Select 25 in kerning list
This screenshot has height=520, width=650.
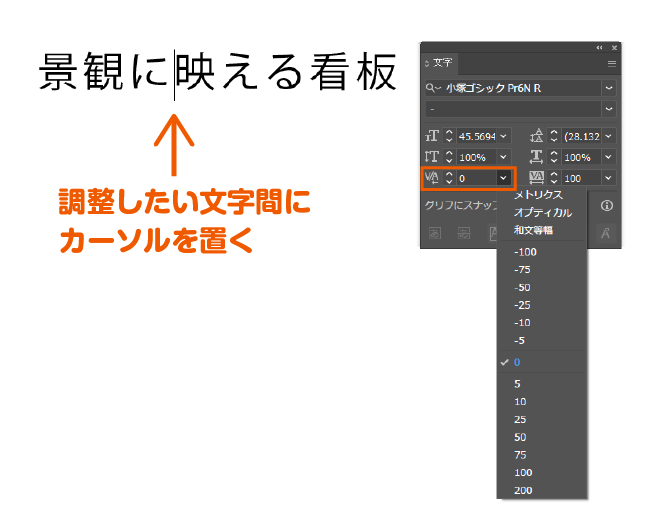click(x=542, y=420)
